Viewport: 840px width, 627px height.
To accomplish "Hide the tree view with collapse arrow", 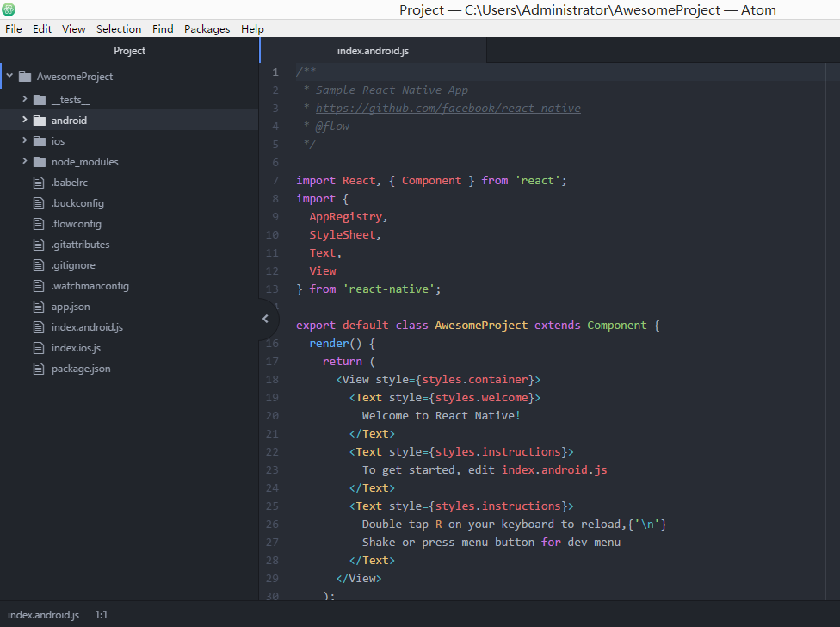I will [x=266, y=319].
